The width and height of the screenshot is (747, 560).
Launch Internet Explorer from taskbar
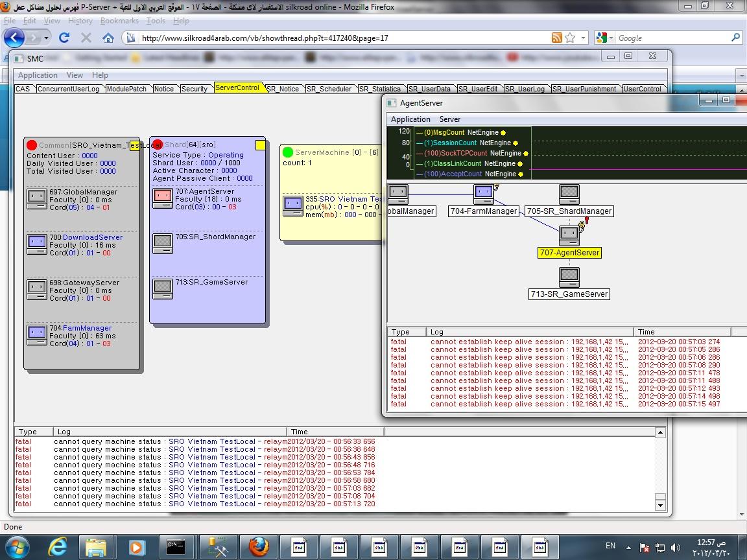[x=58, y=547]
